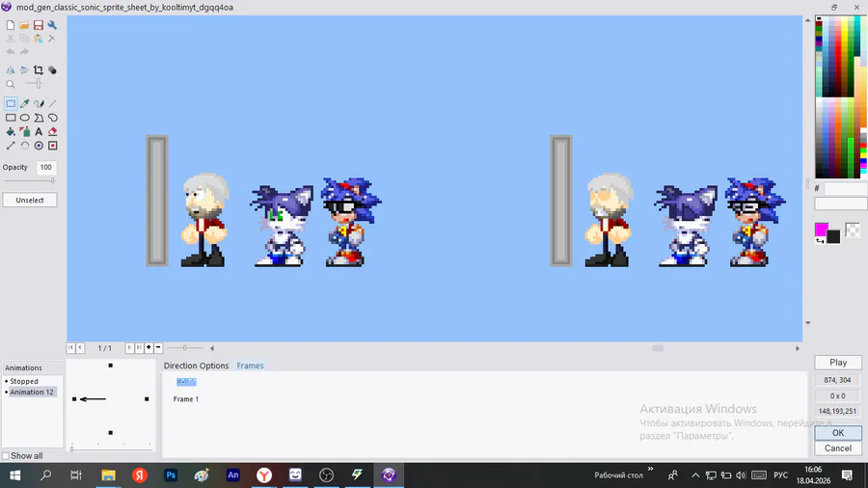The height and width of the screenshot is (488, 868).
Task: Click the black background color swatch
Action: click(833, 236)
